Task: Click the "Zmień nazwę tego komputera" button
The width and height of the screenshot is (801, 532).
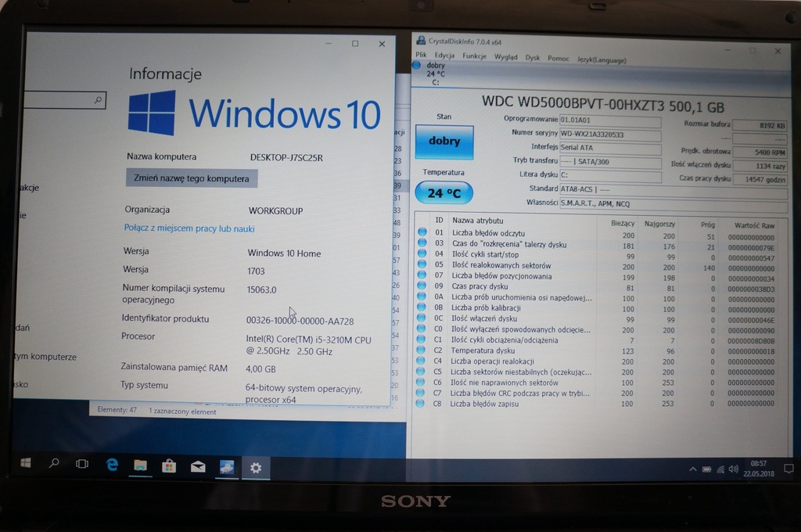Action: click(x=192, y=178)
